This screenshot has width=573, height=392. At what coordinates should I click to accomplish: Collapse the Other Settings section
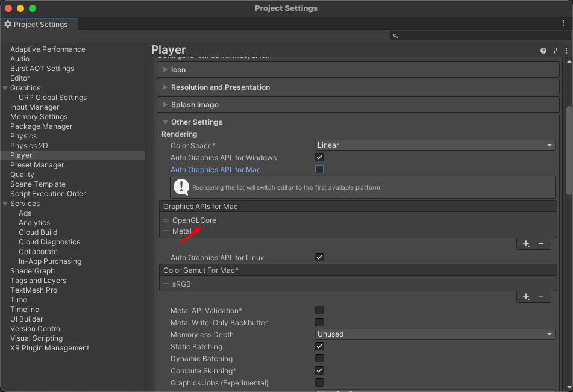(165, 122)
